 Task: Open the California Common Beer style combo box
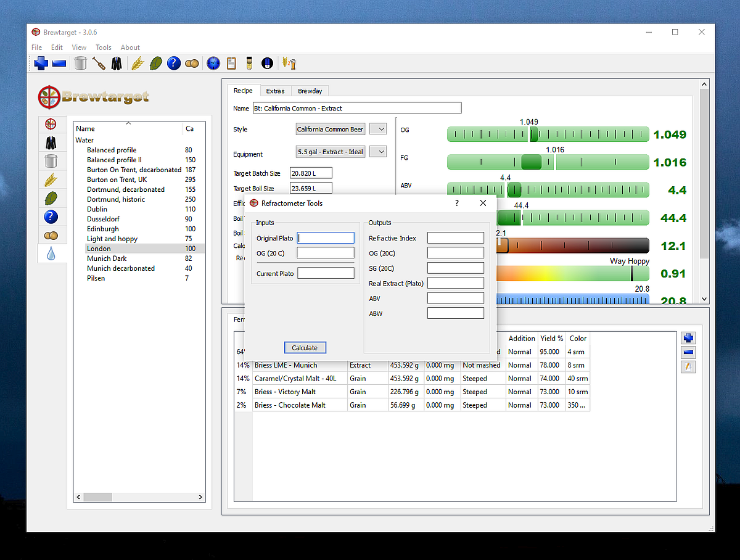coord(331,130)
